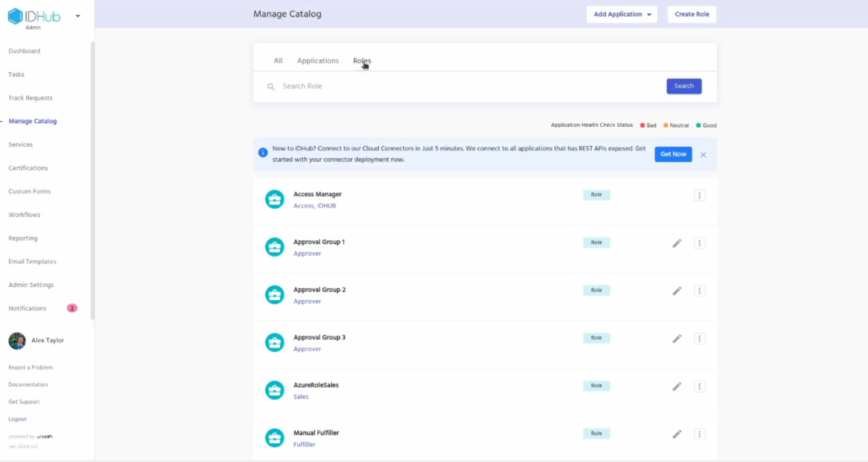Open the three-dot menu for Access Manager
Viewport: 868px width, 462px height.
coord(699,196)
